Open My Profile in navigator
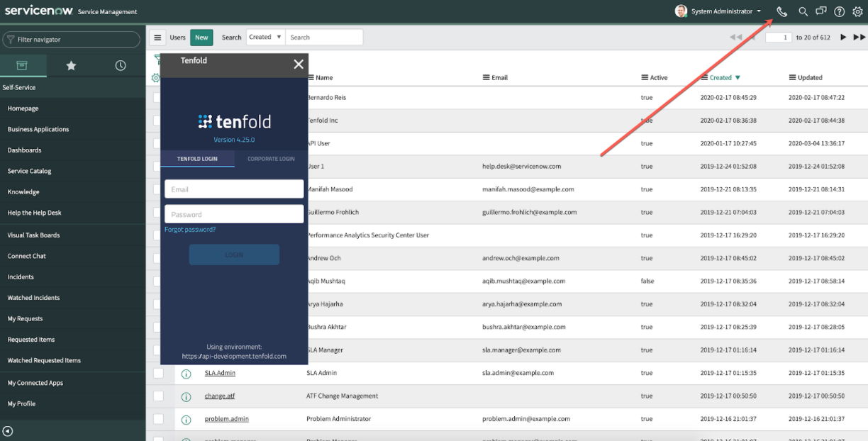 click(x=22, y=403)
